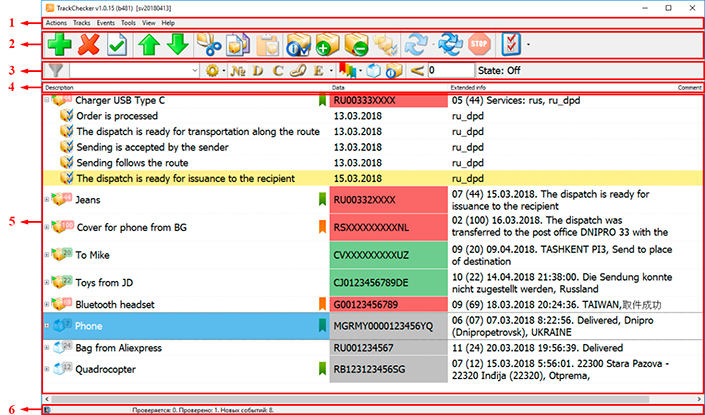Open the Tracks menu

pyautogui.click(x=82, y=22)
